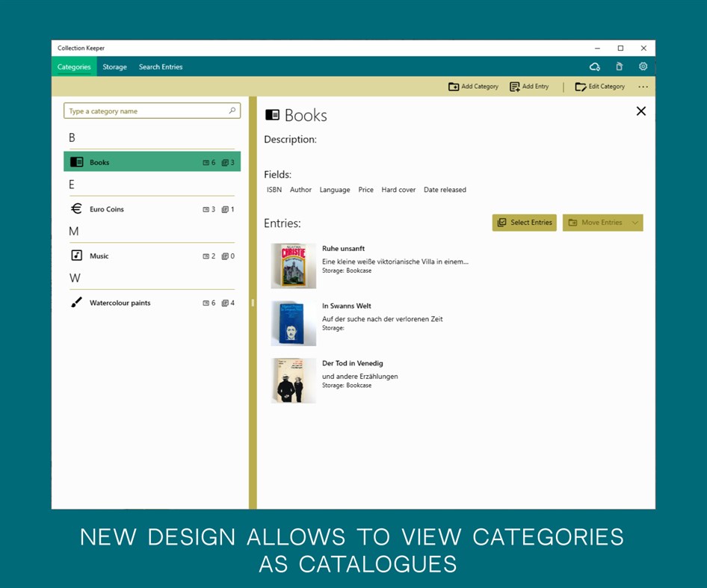Click the delete trash icon in the top bar

(619, 66)
